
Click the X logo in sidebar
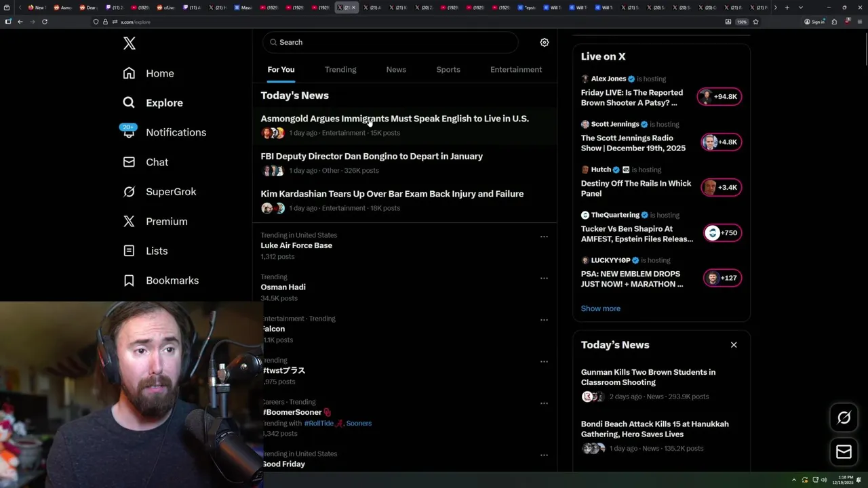point(130,44)
